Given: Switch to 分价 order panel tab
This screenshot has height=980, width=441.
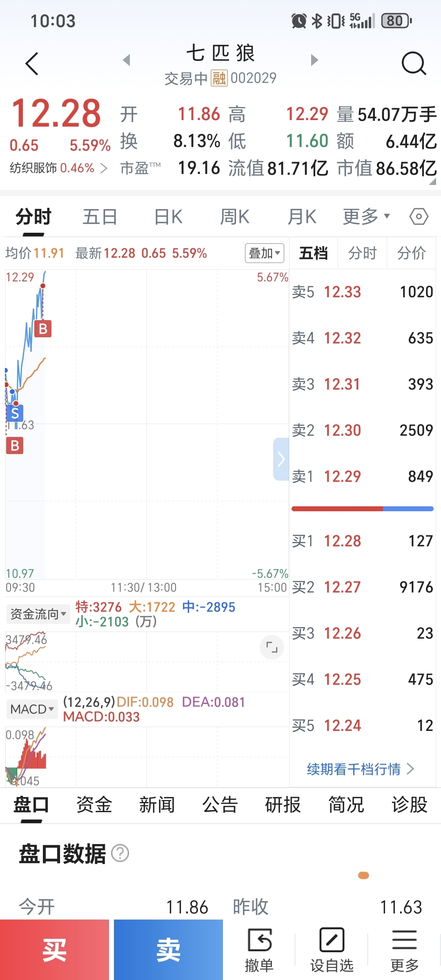Looking at the screenshot, I should pyautogui.click(x=411, y=253).
